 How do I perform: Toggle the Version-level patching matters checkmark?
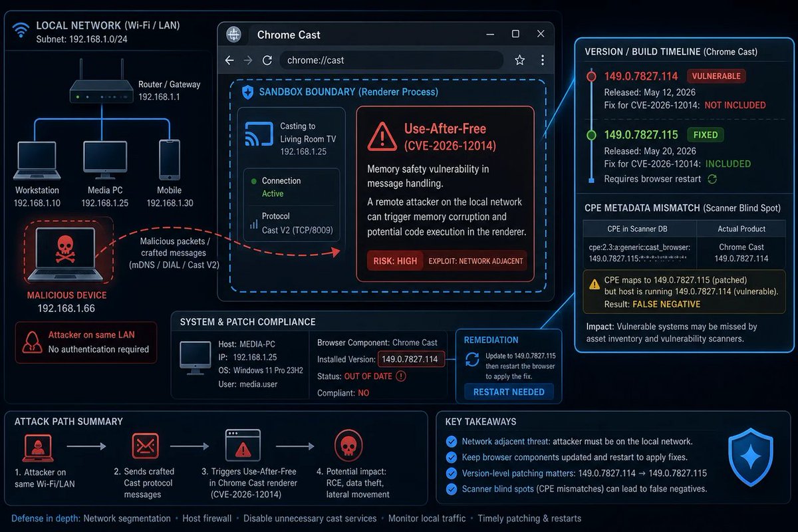tap(452, 473)
